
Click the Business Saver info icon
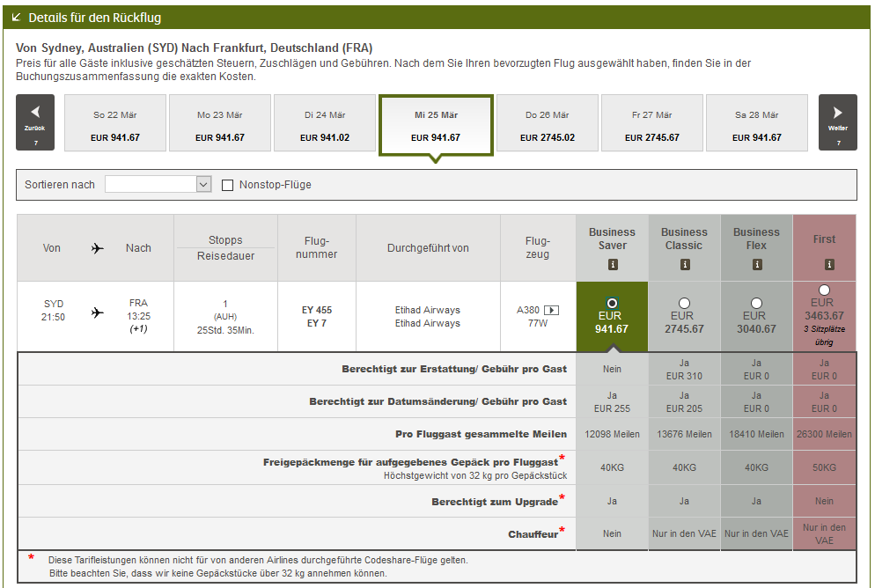tap(613, 264)
